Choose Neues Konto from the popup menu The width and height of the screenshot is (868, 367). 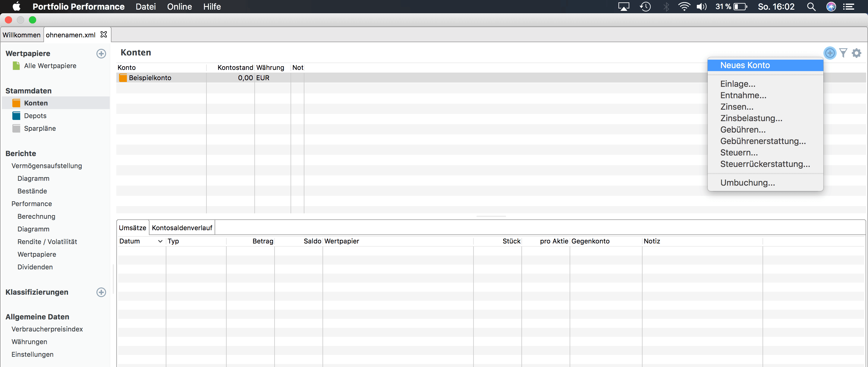(x=765, y=65)
